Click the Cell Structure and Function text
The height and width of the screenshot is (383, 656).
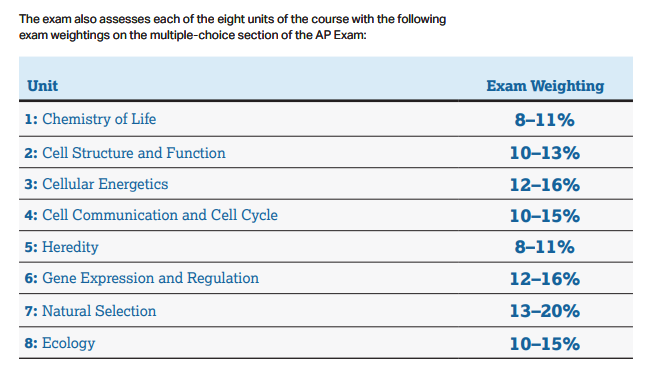[x=134, y=153]
